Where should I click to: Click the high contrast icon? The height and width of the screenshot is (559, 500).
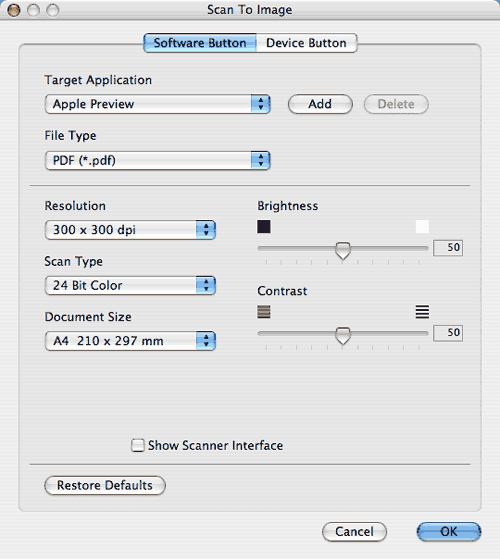click(x=422, y=312)
